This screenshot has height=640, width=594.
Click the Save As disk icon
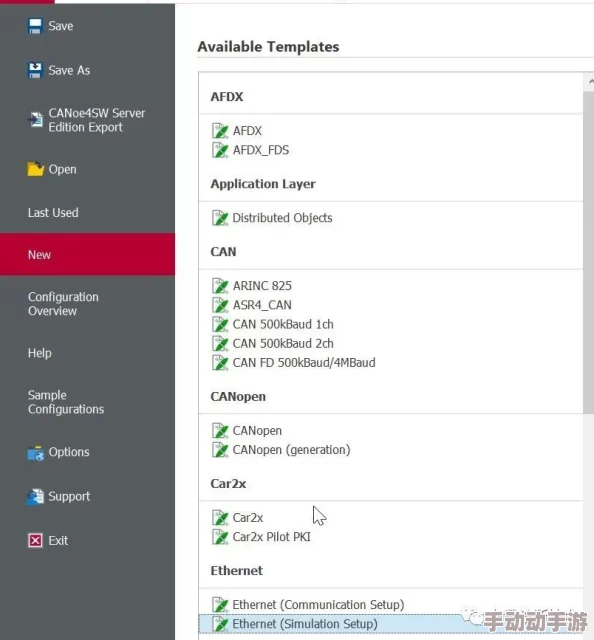[35, 70]
